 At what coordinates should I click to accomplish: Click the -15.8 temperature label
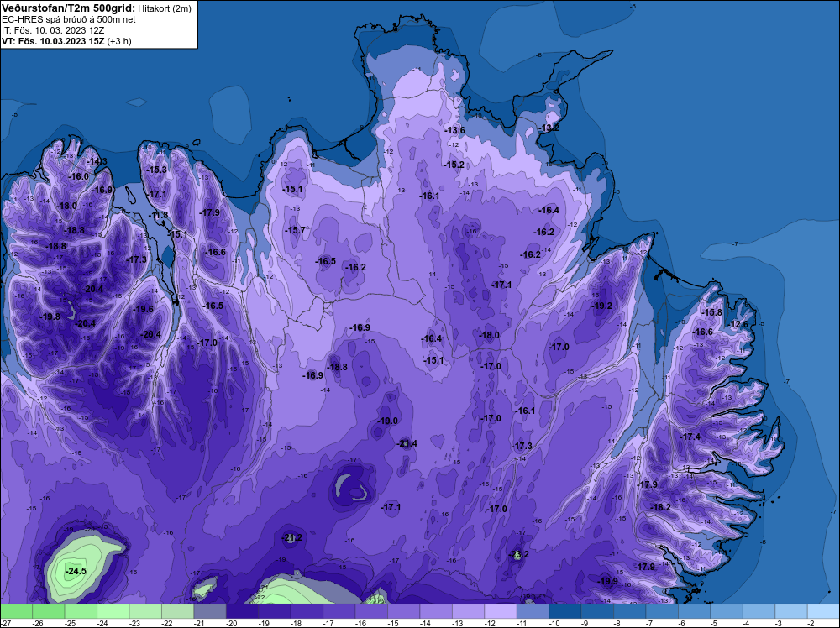pyautogui.click(x=712, y=312)
